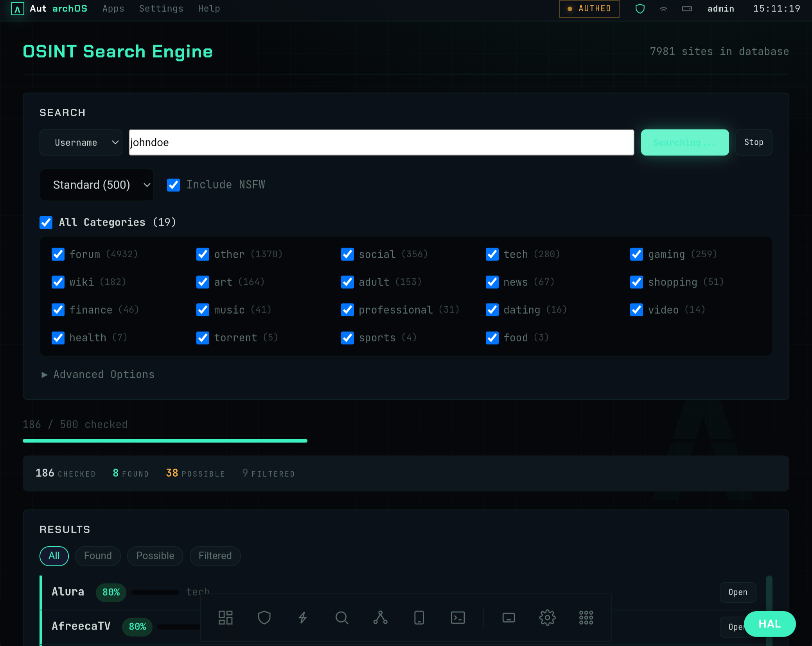Uncheck the All Categories checkbox
Image resolution: width=812 pixels, height=646 pixels.
tap(46, 223)
